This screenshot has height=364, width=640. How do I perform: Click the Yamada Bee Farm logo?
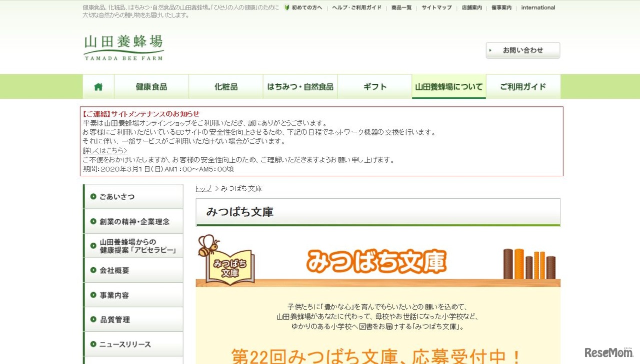click(x=124, y=48)
